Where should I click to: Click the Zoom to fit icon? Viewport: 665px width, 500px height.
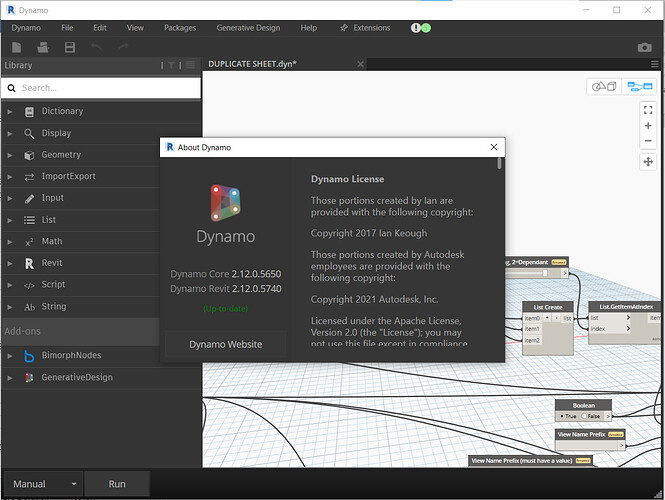648,110
